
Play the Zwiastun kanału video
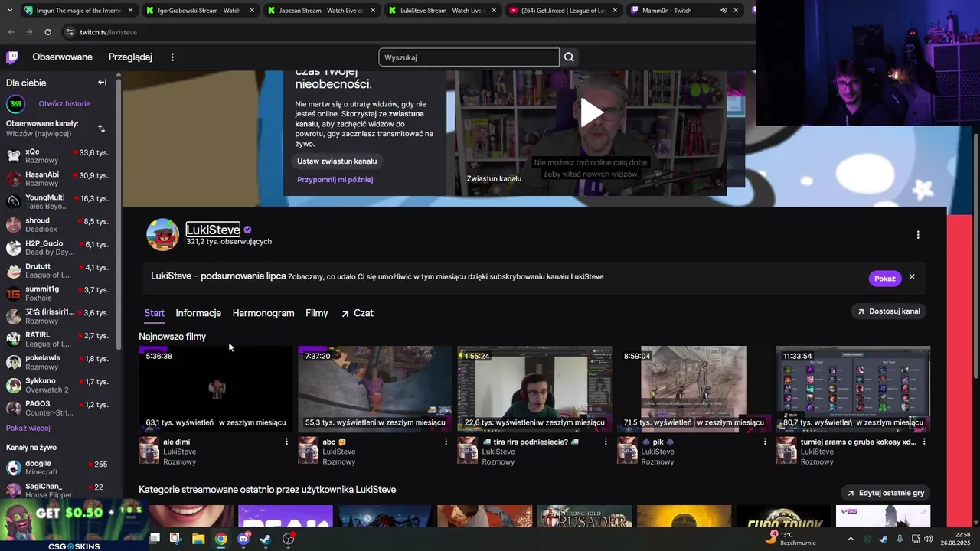pyautogui.click(x=591, y=112)
